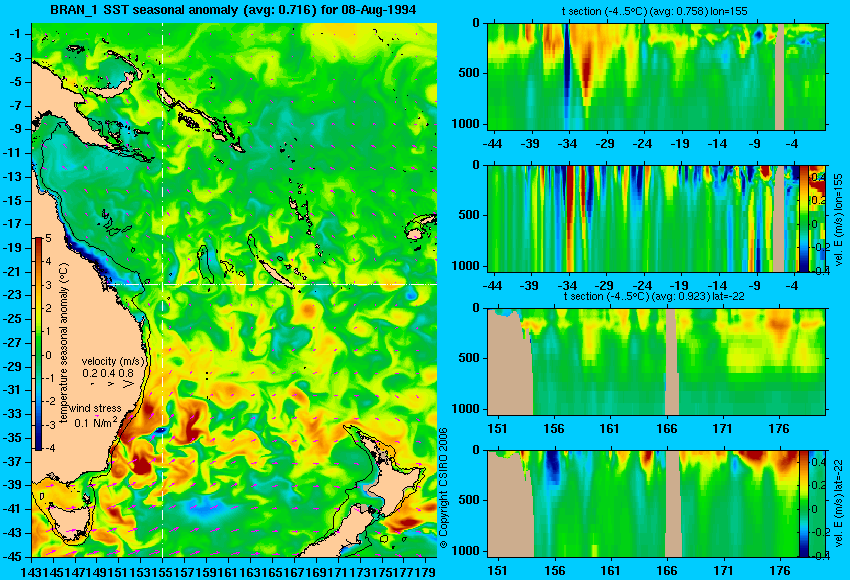Screen dimensions: 850x580
Task: Click the 5 label atop temperature color bar
Action: click(x=48, y=239)
